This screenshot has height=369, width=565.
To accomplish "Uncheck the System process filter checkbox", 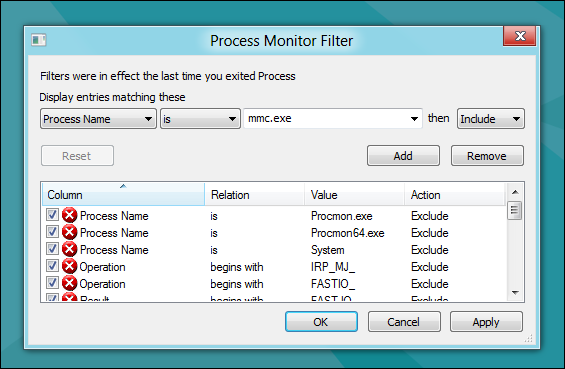I will [x=52, y=249].
